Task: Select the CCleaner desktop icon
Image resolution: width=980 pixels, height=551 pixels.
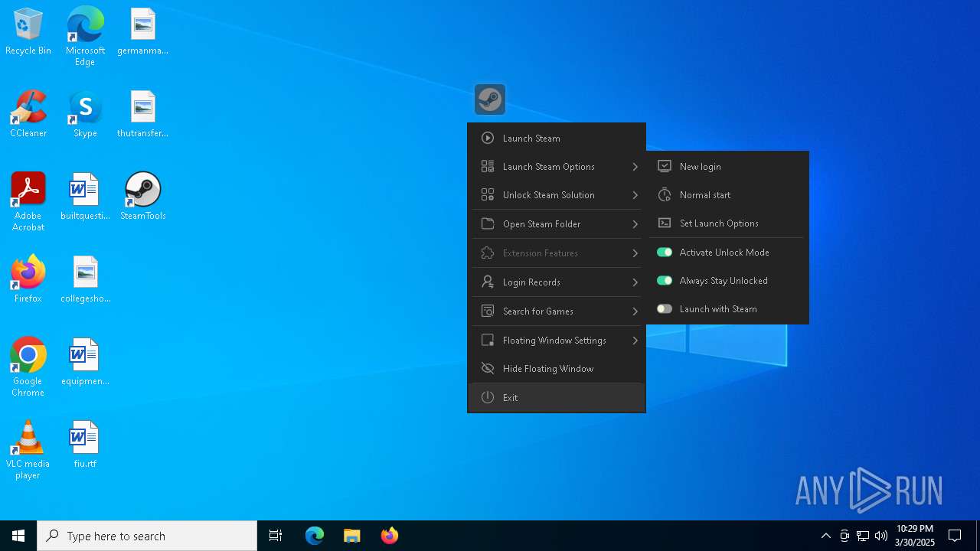Action: (28, 113)
